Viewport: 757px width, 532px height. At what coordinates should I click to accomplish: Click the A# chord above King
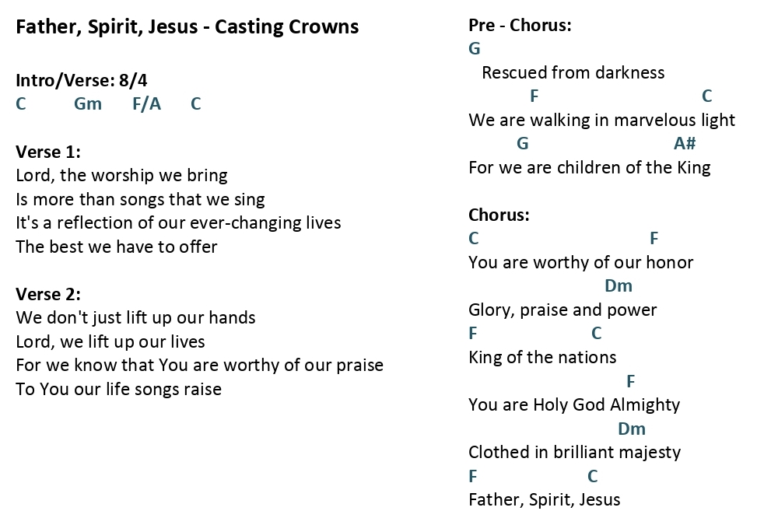tap(685, 143)
